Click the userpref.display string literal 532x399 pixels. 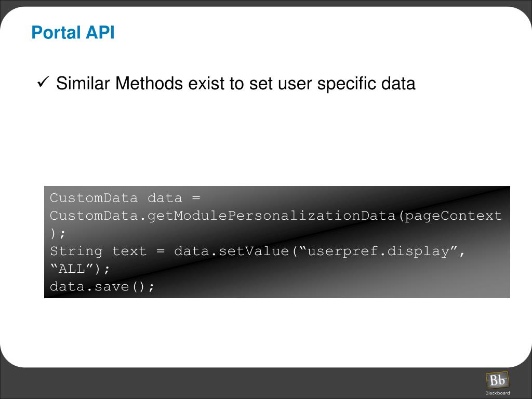[378, 251]
